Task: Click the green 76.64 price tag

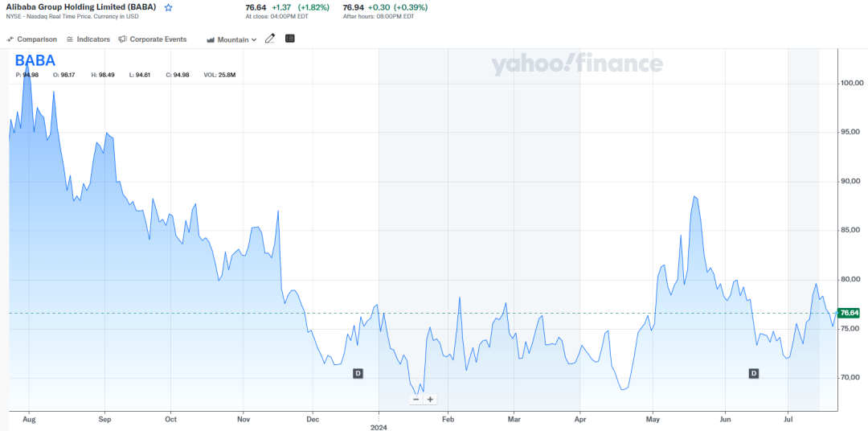Action: [849, 313]
